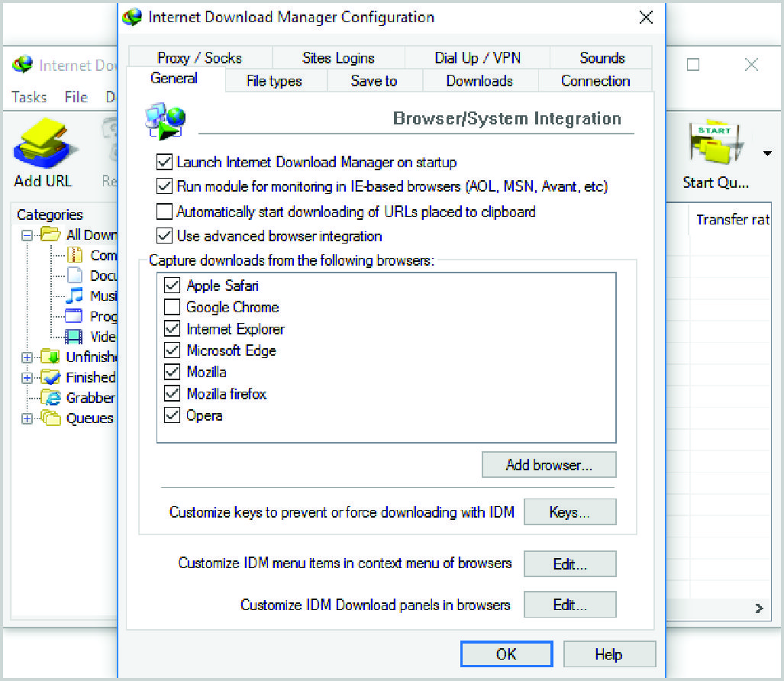
Task: Switch to the File types tab
Action: click(x=275, y=80)
